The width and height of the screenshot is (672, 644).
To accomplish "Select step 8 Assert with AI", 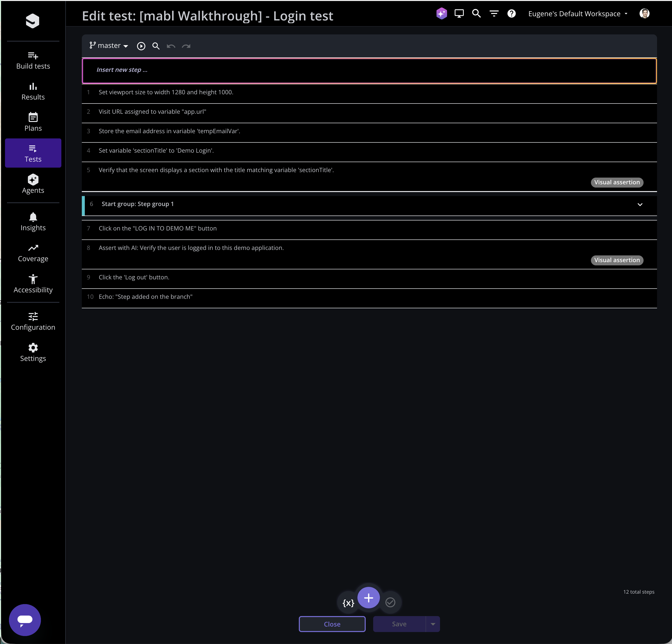I will (x=369, y=254).
